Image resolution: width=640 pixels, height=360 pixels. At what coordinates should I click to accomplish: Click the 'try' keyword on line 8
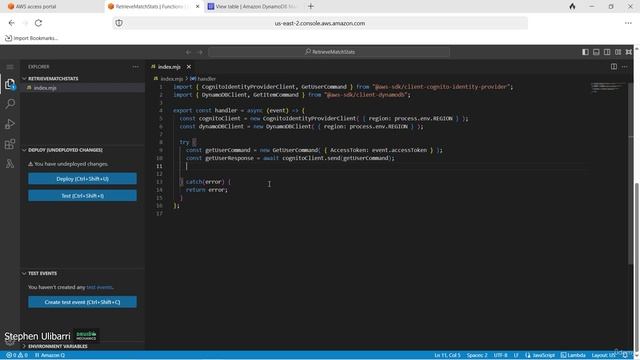pyautogui.click(x=184, y=142)
